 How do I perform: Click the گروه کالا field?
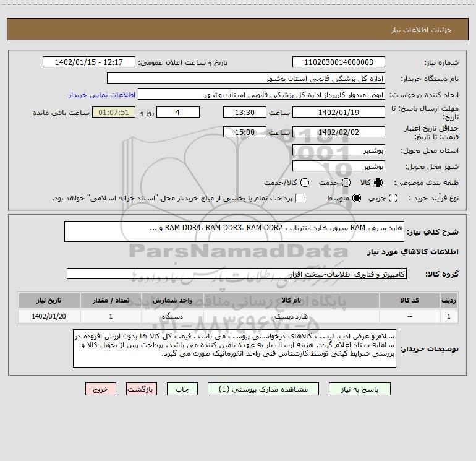(x=237, y=274)
